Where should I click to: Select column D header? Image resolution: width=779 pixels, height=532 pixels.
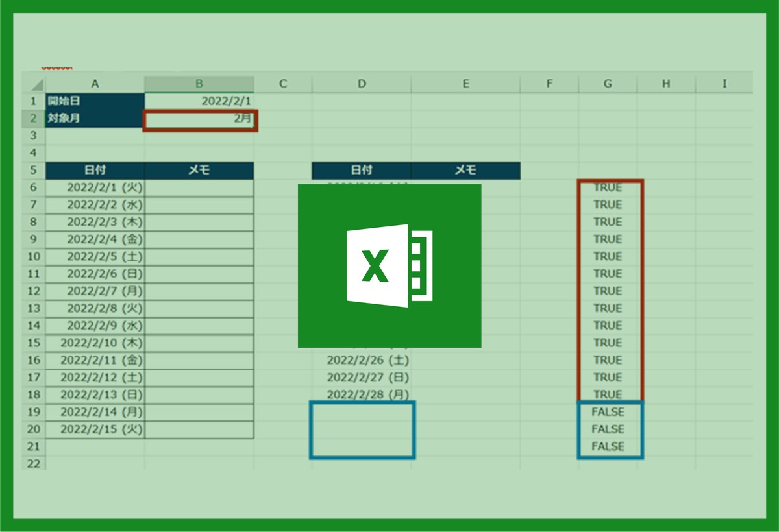[361, 84]
